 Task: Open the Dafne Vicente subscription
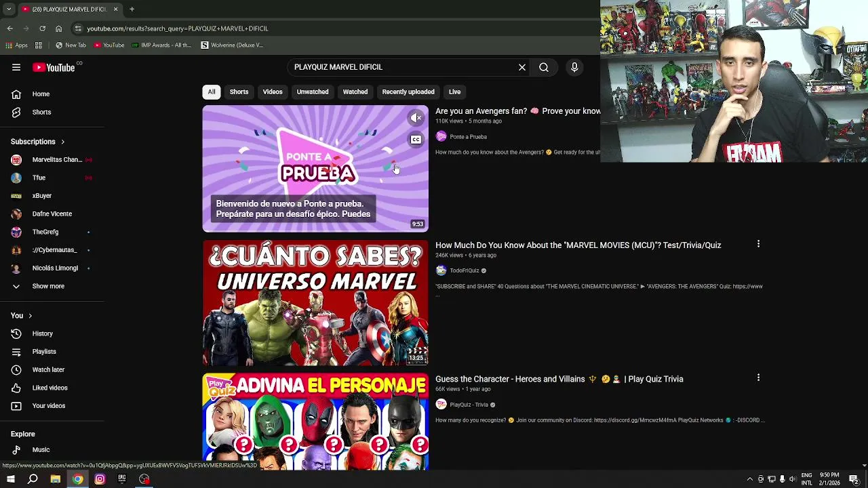coord(52,213)
